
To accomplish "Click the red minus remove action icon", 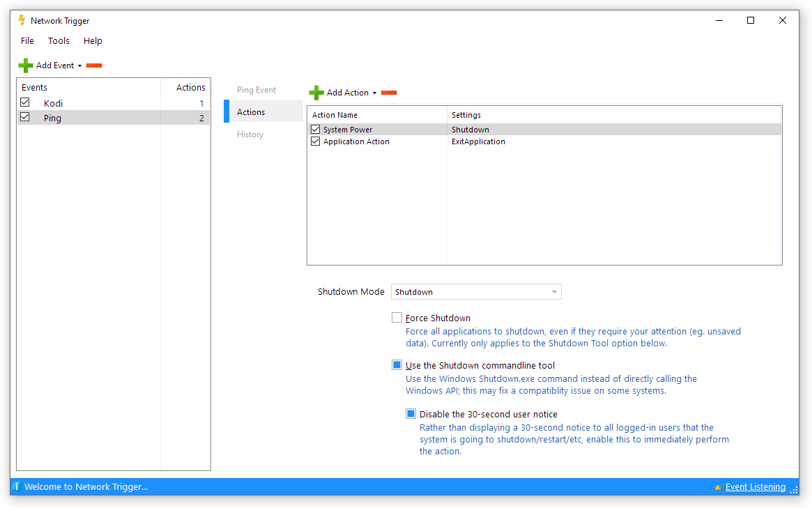I will point(389,93).
